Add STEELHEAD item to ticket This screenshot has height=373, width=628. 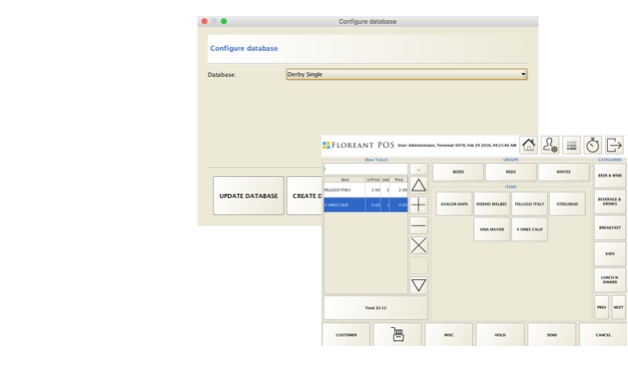point(567,204)
